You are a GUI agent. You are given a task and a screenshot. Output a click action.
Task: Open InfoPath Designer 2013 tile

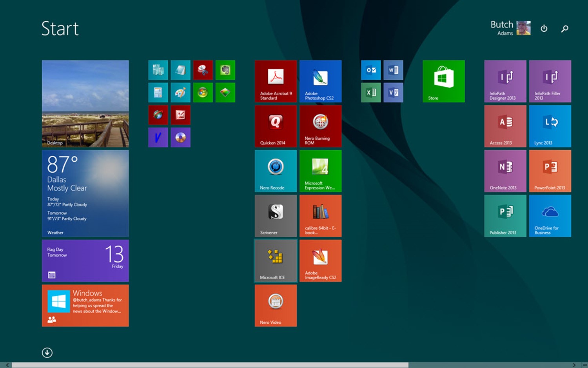505,81
